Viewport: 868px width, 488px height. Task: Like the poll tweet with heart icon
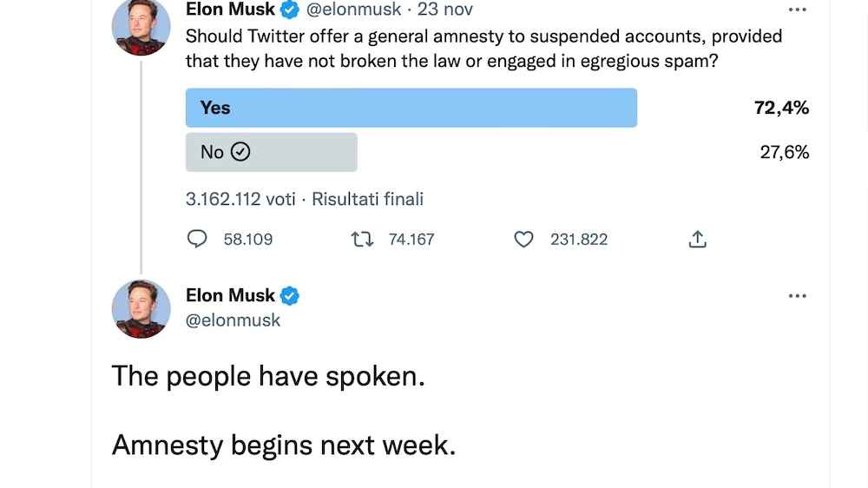523,240
